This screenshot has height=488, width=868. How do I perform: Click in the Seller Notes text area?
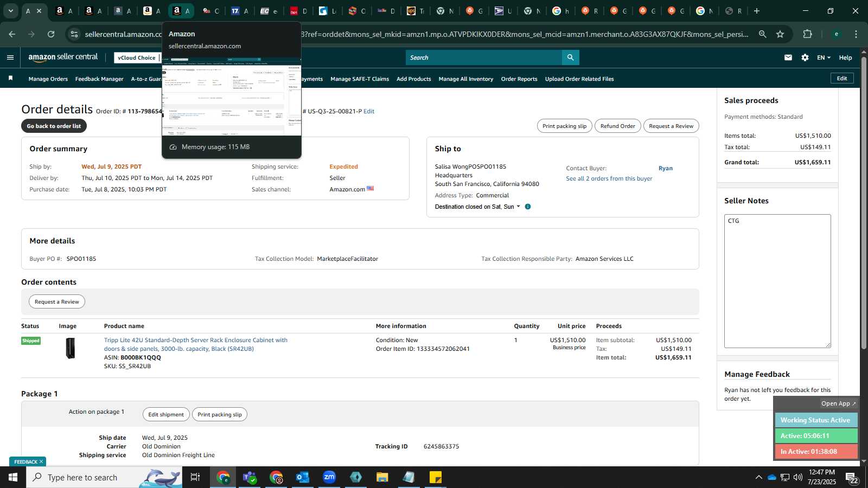click(777, 281)
